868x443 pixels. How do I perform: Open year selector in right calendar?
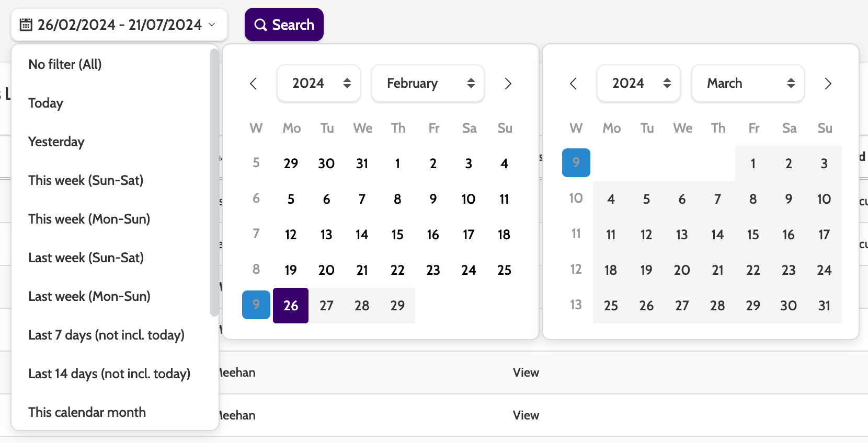(x=639, y=84)
